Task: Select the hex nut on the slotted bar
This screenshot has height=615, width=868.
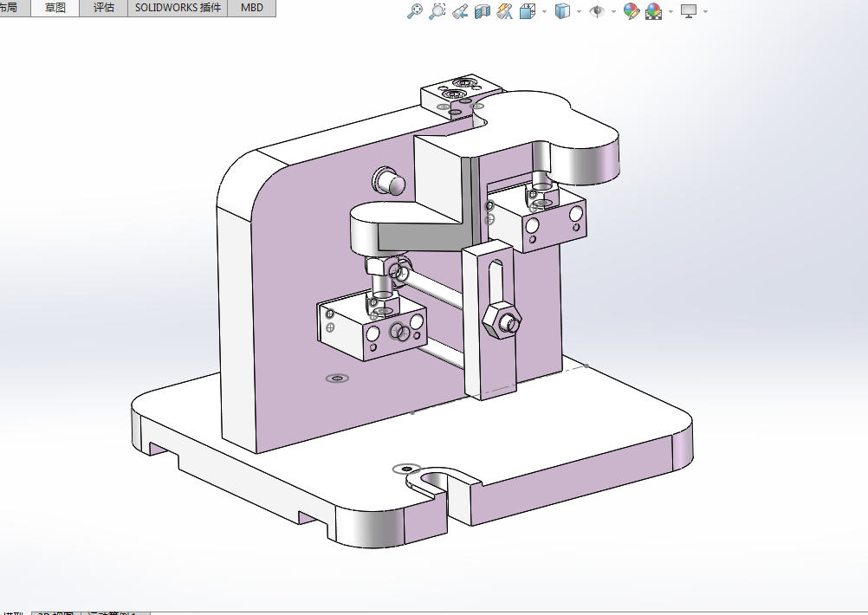Action: pos(501,321)
